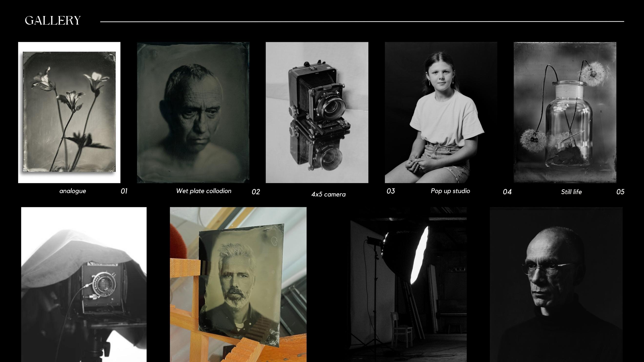Image resolution: width=644 pixels, height=362 pixels.
Task: Click the GALLERY heading
Action: pos(53,20)
